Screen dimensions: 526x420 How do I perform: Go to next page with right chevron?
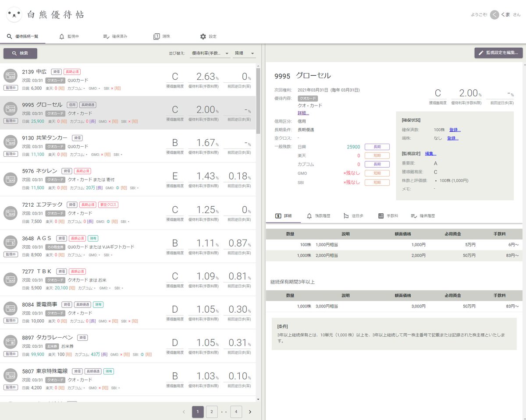tap(250, 412)
